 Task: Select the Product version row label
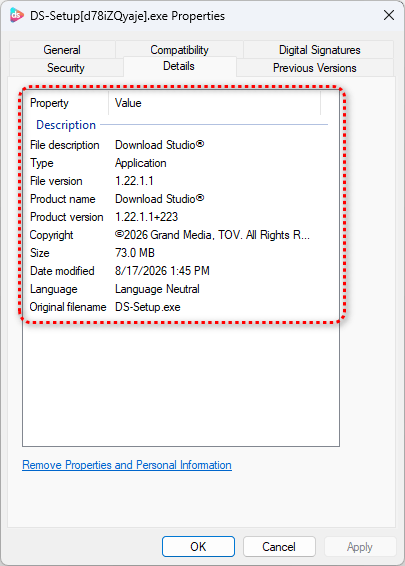coord(67,217)
